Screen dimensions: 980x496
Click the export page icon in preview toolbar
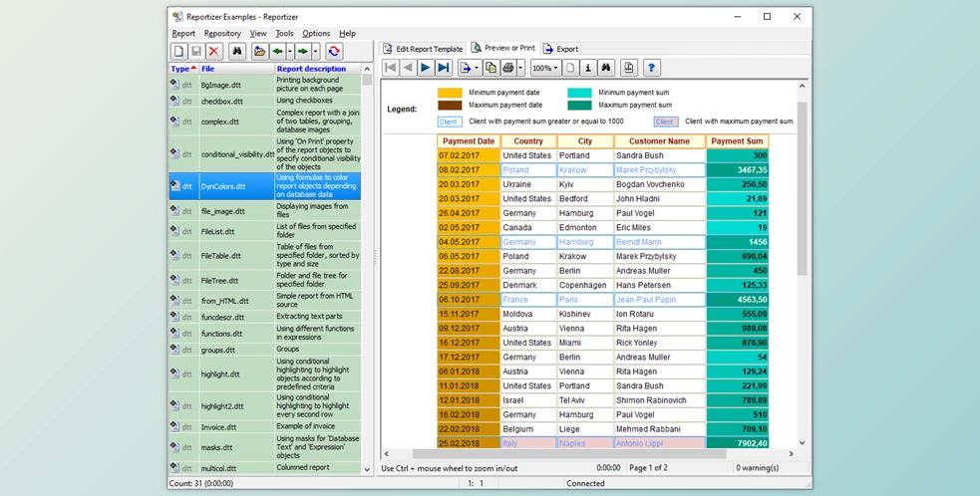466,68
